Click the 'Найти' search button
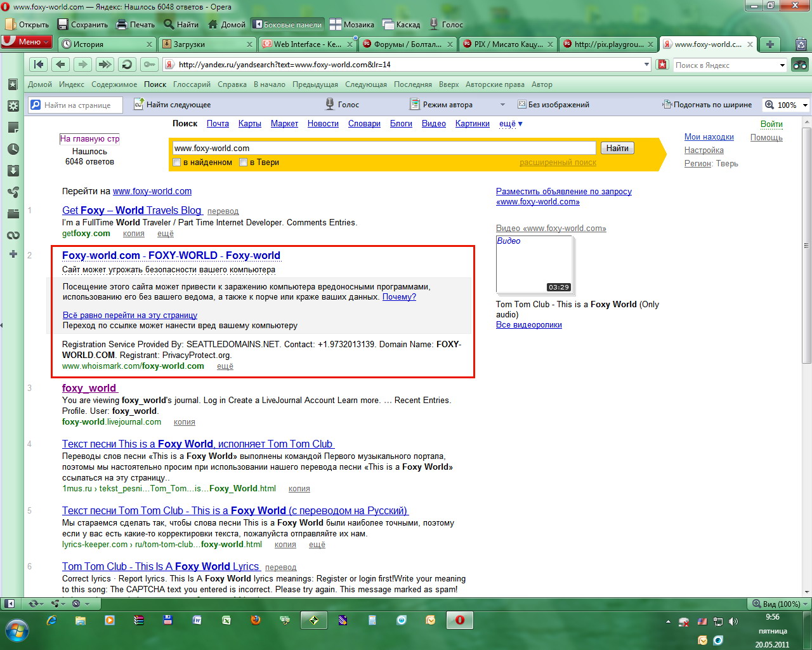The width and height of the screenshot is (812, 650). click(617, 148)
